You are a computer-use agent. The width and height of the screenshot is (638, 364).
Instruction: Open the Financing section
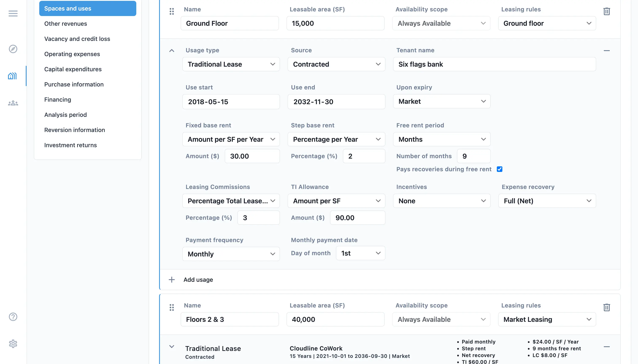point(58,100)
